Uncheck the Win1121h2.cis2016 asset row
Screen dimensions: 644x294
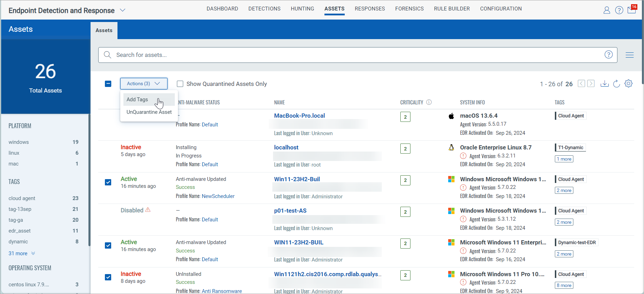coord(108,277)
